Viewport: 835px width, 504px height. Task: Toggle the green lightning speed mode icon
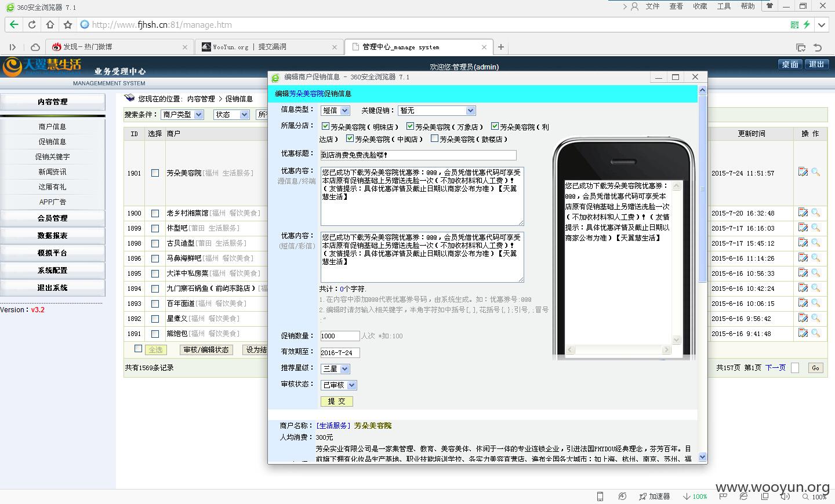point(807,24)
